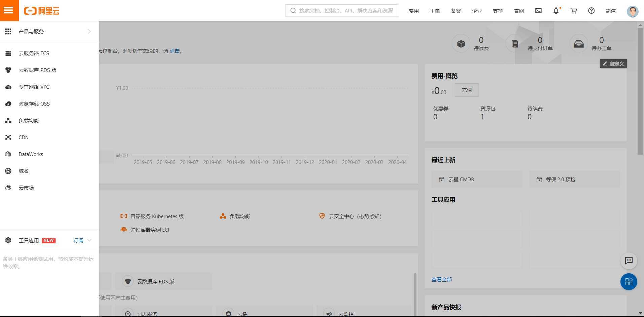The height and width of the screenshot is (317, 644).
Task: Click the 专有网络 VPC cloud icon
Action: [x=8, y=87]
